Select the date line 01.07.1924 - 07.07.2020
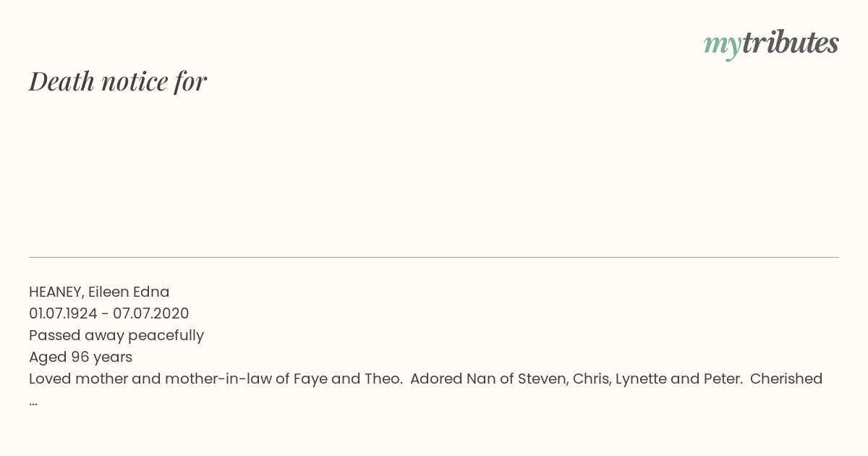868x456 pixels. coord(109,313)
